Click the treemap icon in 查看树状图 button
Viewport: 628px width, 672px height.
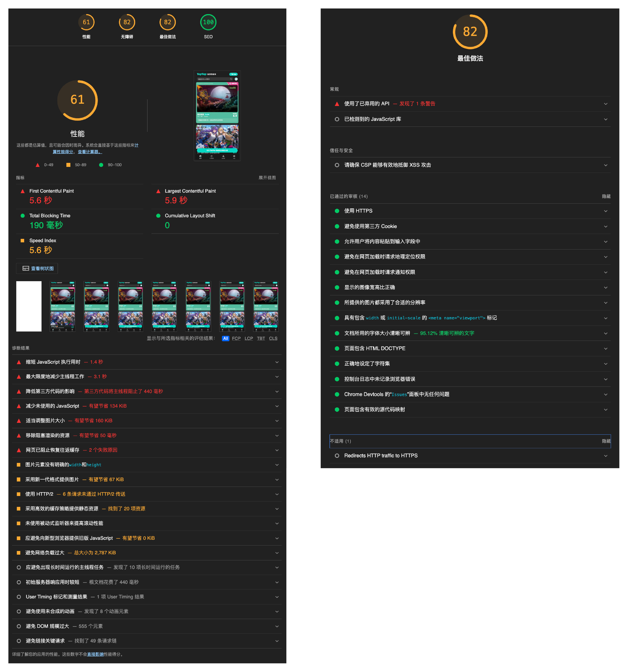[x=26, y=268]
